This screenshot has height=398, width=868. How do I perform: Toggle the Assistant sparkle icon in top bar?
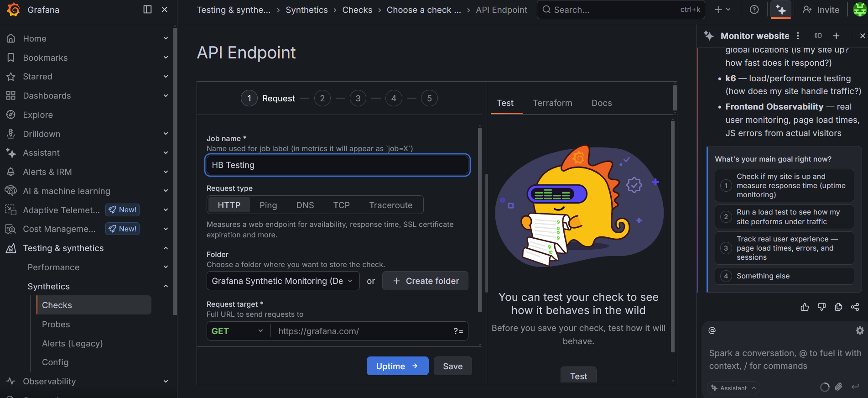click(781, 10)
